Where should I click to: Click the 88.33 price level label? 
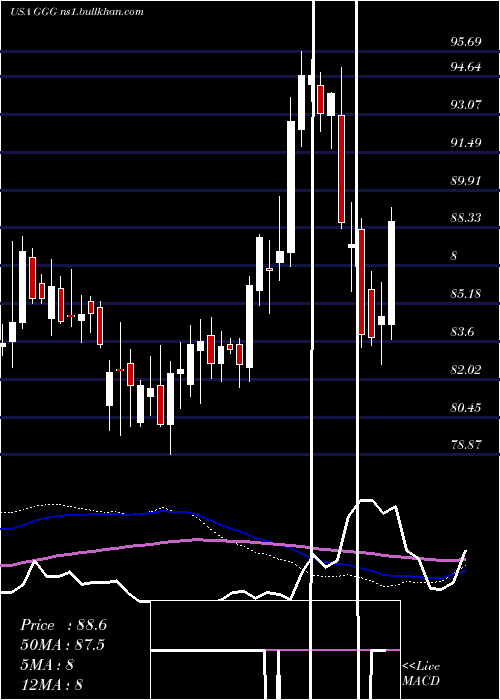[x=466, y=217]
